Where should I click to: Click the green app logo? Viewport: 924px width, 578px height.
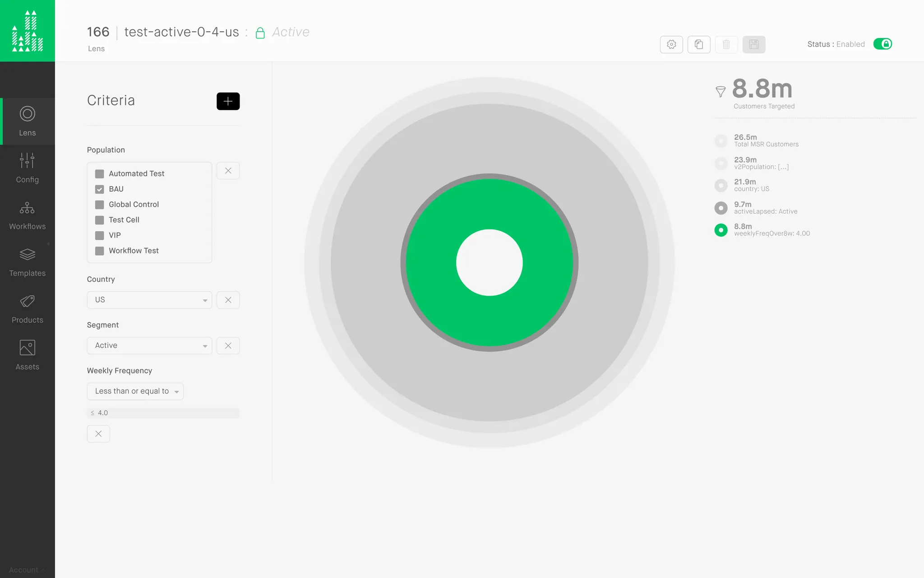pyautogui.click(x=28, y=31)
